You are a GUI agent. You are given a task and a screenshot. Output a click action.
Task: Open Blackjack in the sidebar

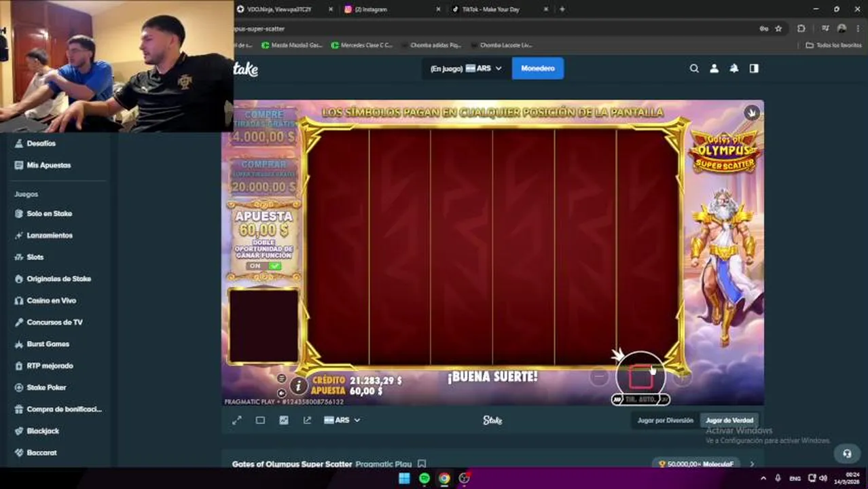(x=43, y=431)
